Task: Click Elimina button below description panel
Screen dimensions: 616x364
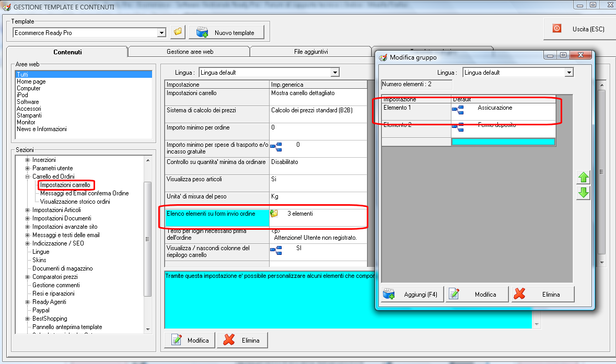Action: coord(242,340)
